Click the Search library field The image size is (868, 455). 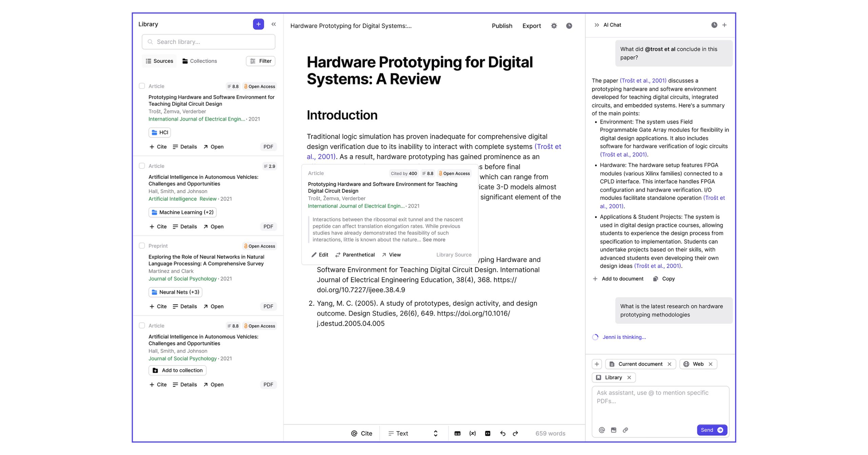[x=208, y=42]
